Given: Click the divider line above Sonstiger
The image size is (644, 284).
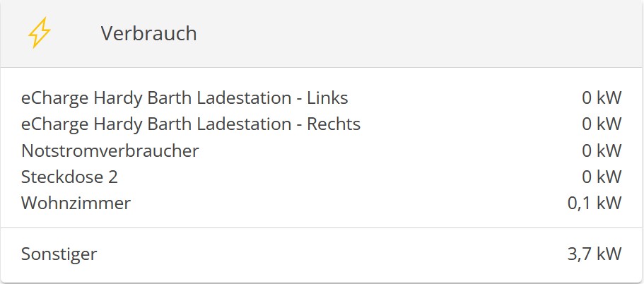Looking at the screenshot, I should [322, 228].
